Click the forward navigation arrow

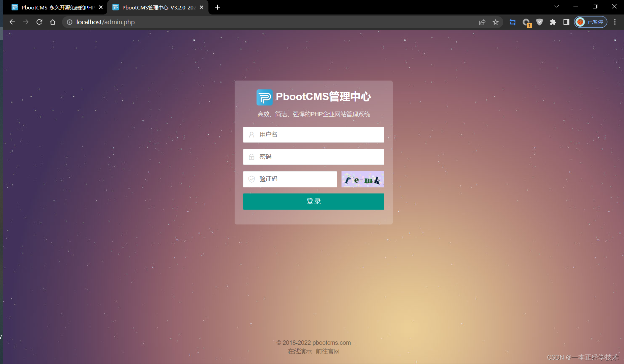(26, 22)
